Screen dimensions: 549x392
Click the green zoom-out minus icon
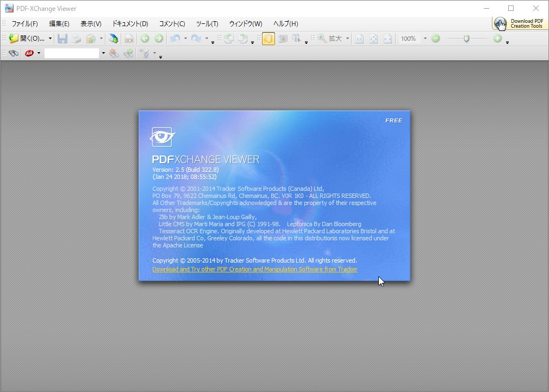click(435, 38)
